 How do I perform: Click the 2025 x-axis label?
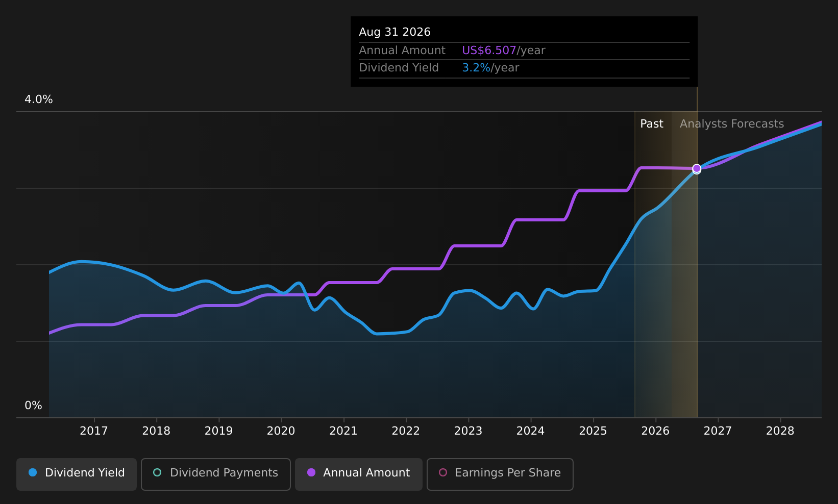pyautogui.click(x=593, y=431)
